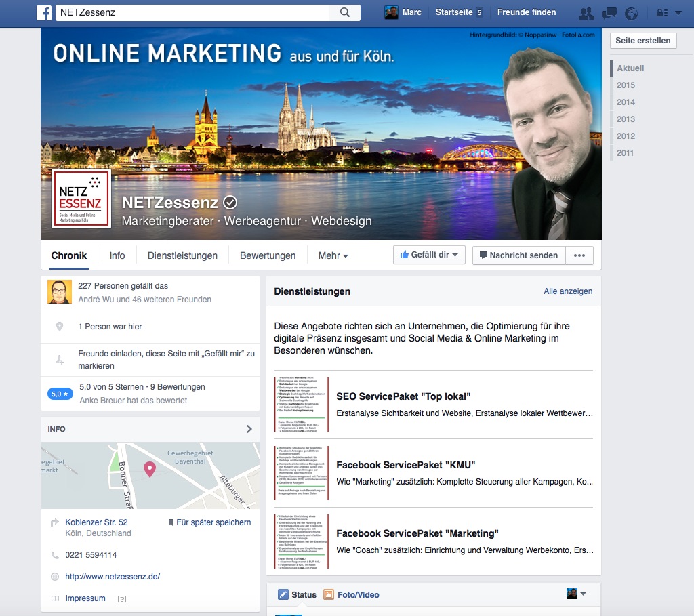694x616 pixels.
Task: Click the search magnifier button
Action: (345, 12)
